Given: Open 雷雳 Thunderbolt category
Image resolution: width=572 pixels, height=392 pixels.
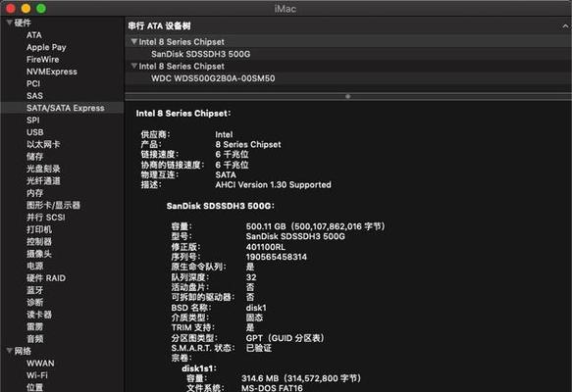Looking at the screenshot, I should [x=34, y=326].
